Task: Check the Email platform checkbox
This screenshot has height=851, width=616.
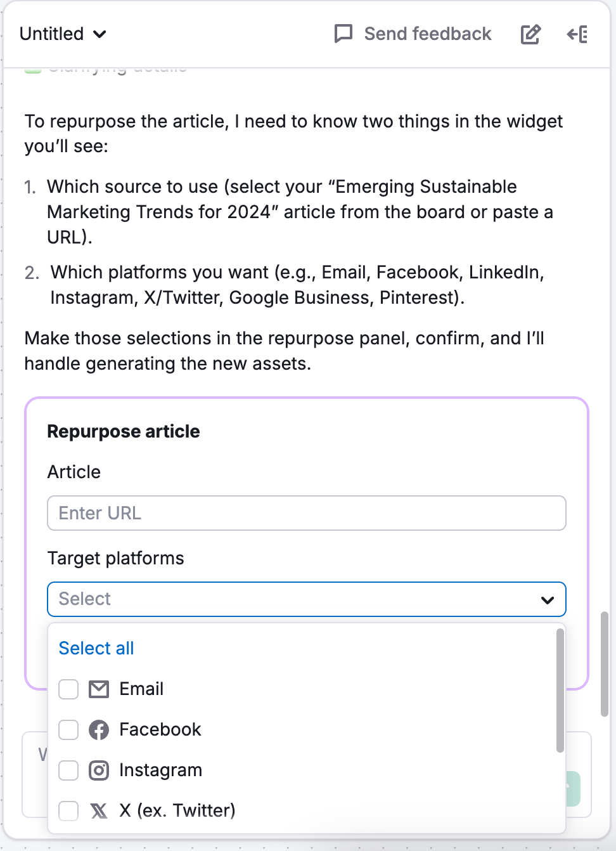Action: 68,689
